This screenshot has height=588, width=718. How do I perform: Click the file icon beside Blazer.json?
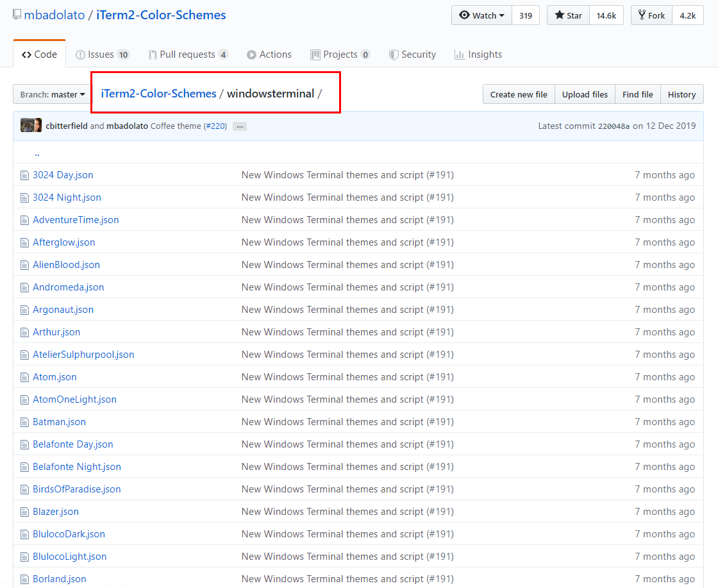pos(24,512)
